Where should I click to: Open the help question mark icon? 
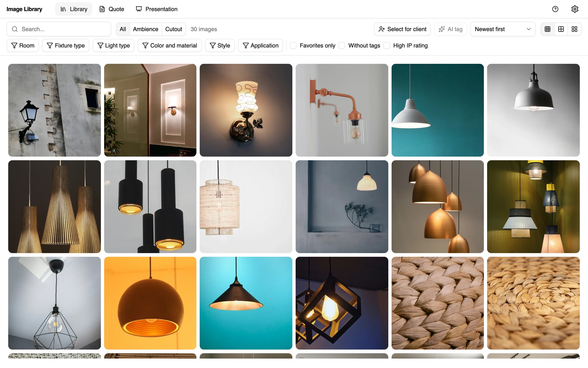tap(555, 9)
